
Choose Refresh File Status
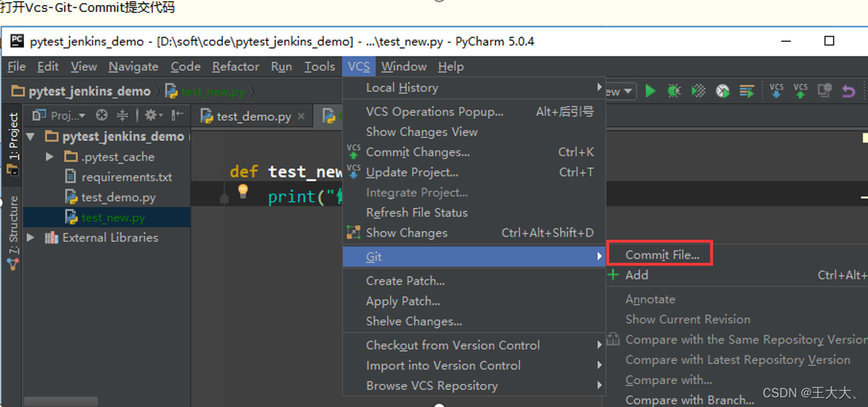pyautogui.click(x=474, y=213)
